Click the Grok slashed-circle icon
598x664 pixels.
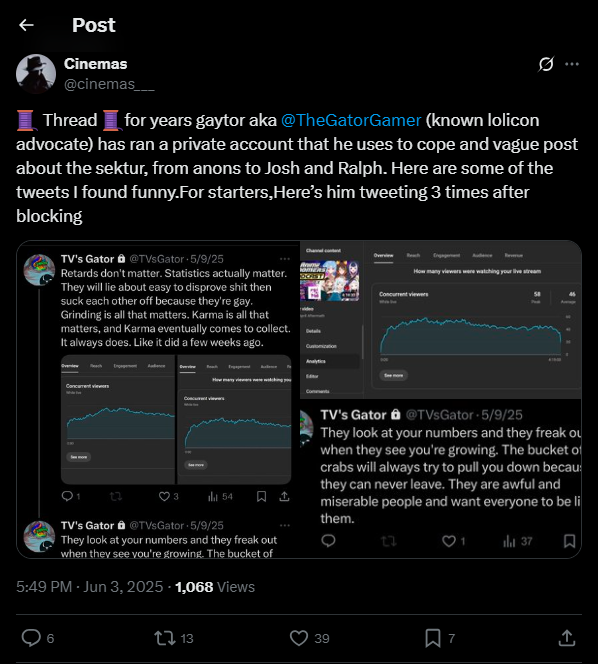click(x=546, y=64)
